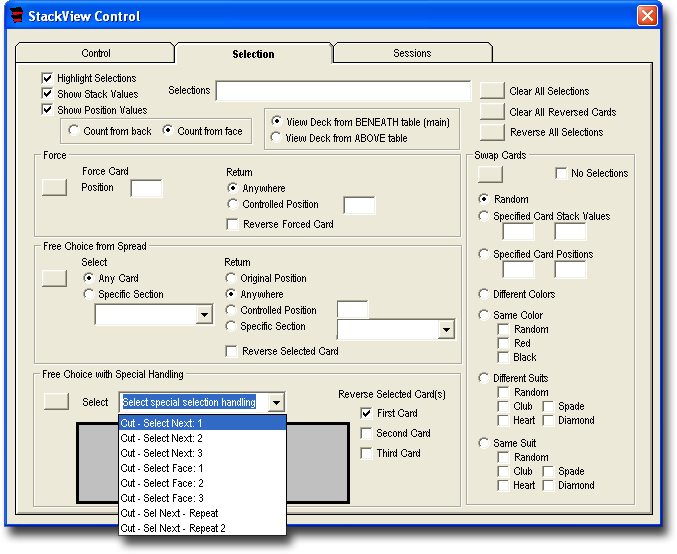Click the Selections text field
The height and width of the screenshot is (554, 677).
(x=344, y=91)
